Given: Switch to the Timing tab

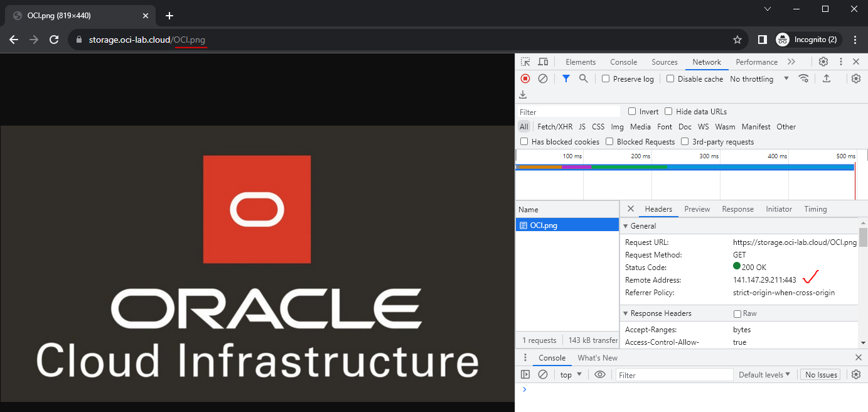Looking at the screenshot, I should click(x=815, y=209).
